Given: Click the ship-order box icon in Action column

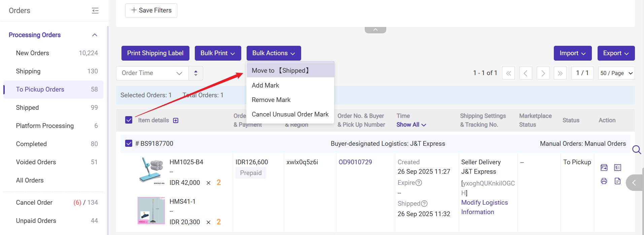Looking at the screenshot, I should (604, 167).
